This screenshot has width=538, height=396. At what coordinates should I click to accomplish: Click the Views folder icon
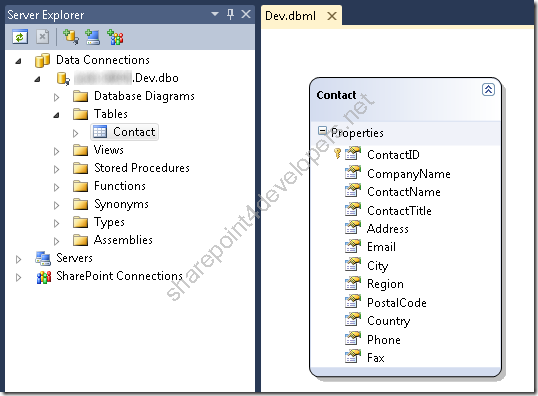[81, 150]
